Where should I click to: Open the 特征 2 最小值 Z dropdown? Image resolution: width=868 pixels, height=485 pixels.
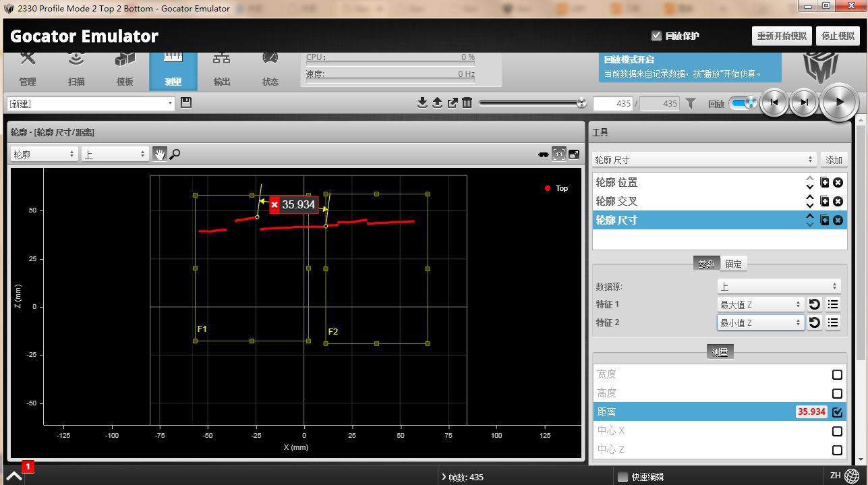click(760, 322)
